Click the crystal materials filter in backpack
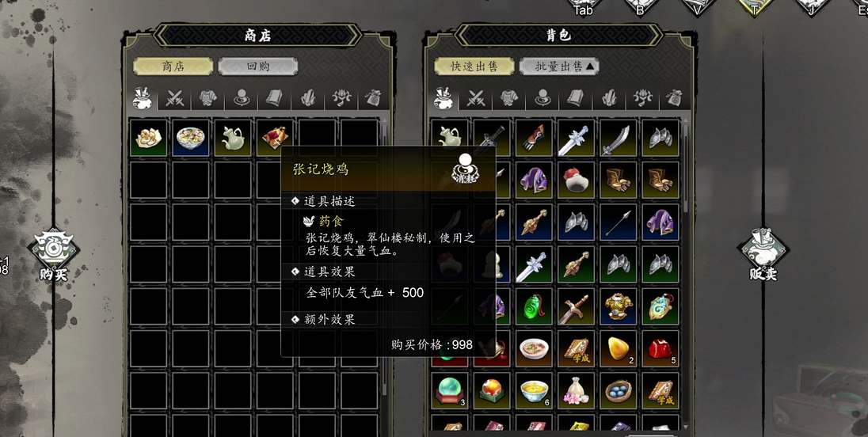 608,98
